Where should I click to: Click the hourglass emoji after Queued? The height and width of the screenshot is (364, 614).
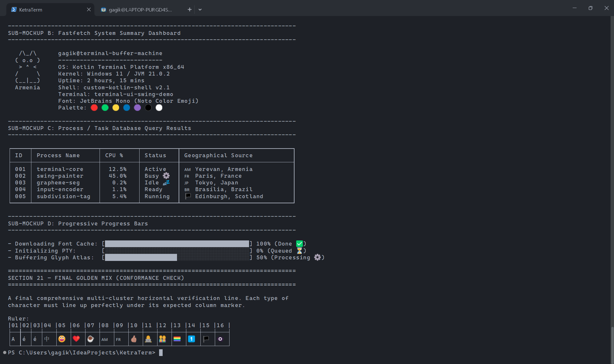click(299, 251)
